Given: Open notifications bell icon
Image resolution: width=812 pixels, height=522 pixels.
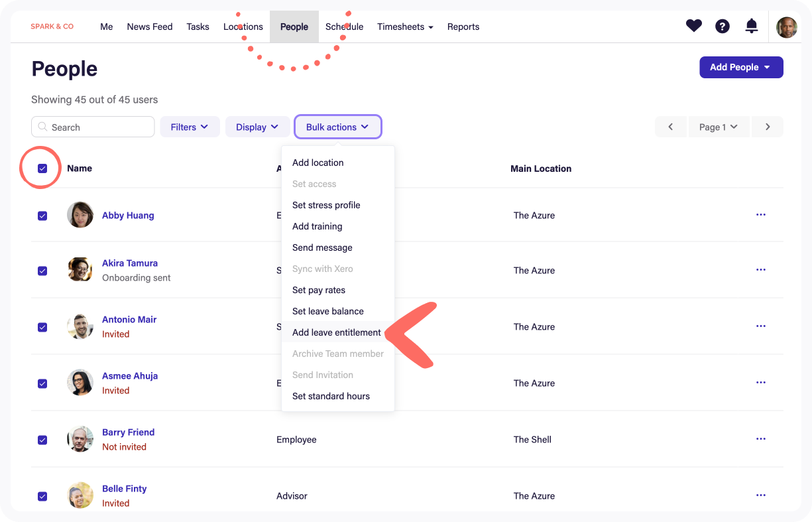Looking at the screenshot, I should 752,26.
